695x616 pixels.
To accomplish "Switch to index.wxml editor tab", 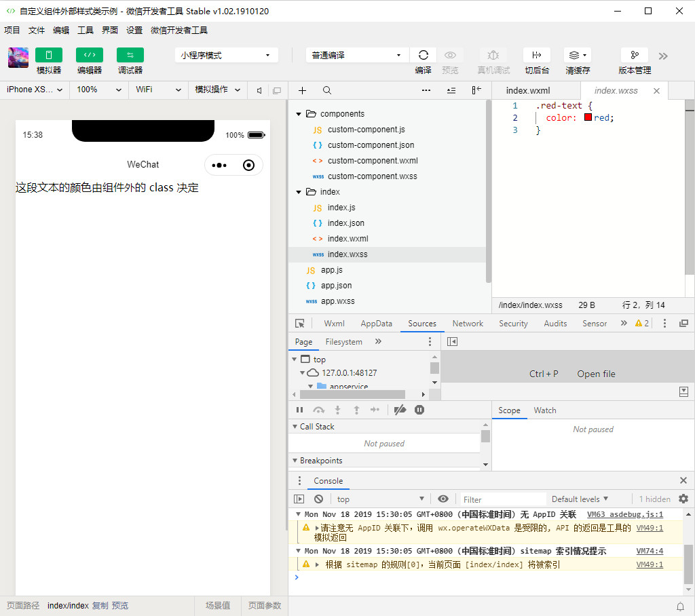I will (x=528, y=90).
